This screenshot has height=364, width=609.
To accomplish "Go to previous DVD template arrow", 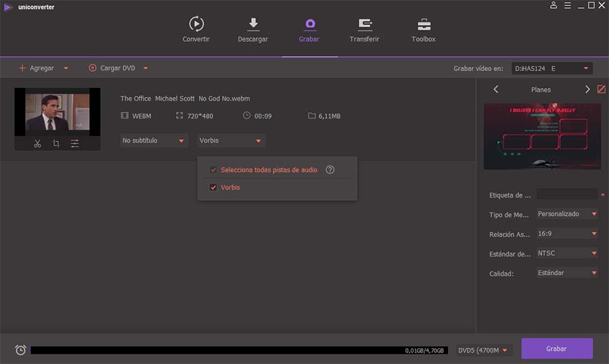I will coord(495,89).
